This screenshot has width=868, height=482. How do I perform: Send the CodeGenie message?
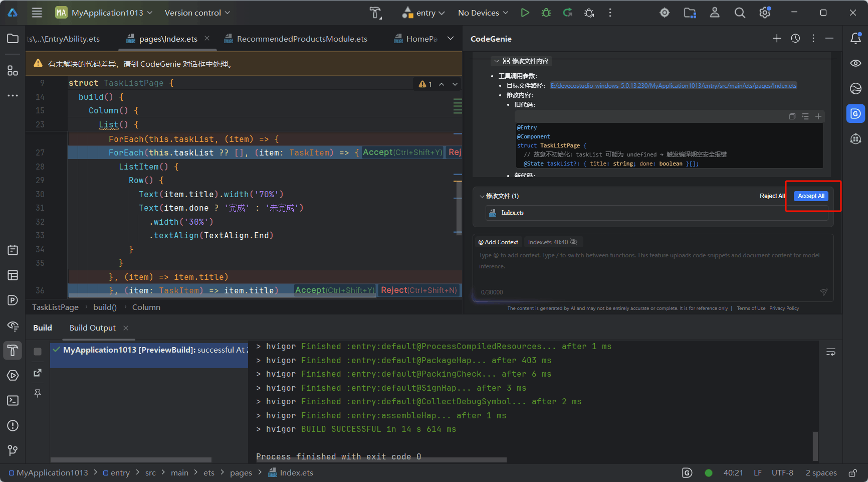[x=823, y=292]
